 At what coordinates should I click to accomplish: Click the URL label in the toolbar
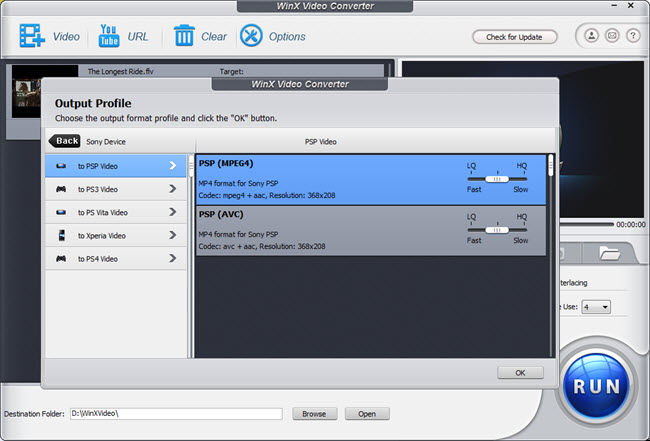click(x=138, y=36)
